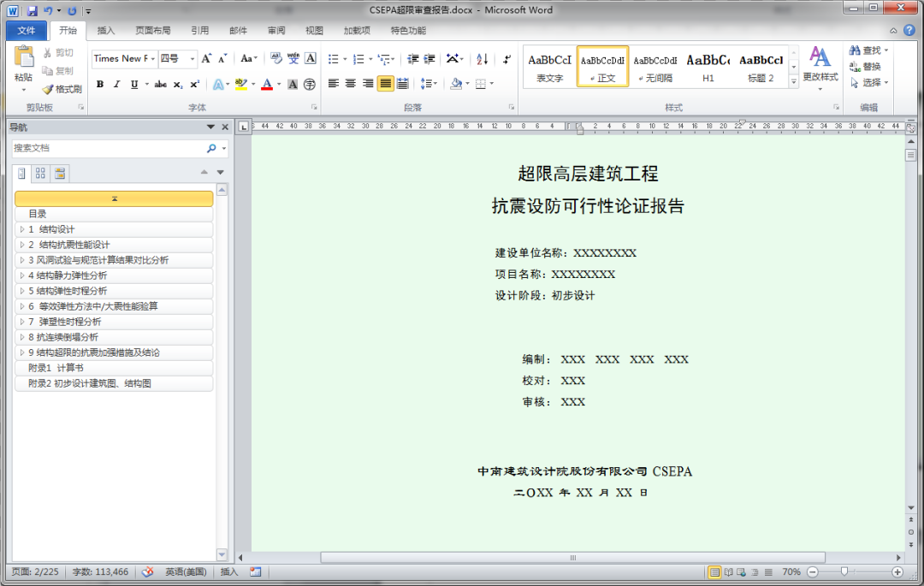Click highlight color yellow swatch
924x586 pixels.
[x=241, y=84]
